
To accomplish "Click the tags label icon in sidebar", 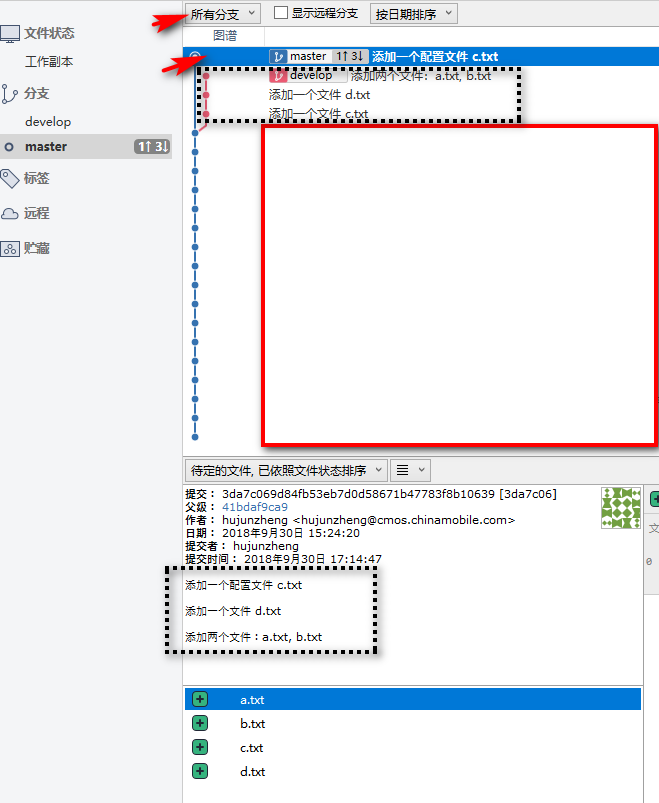I will click(x=10, y=179).
